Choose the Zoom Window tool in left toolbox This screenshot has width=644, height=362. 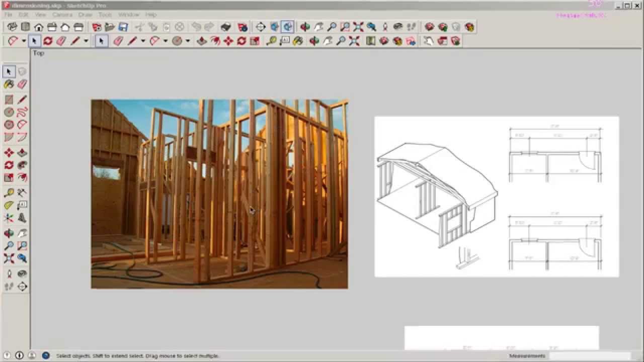point(22,246)
